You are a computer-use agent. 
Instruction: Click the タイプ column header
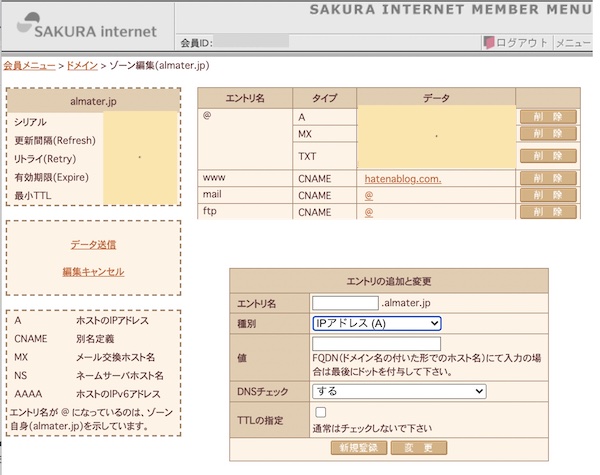coord(324,98)
